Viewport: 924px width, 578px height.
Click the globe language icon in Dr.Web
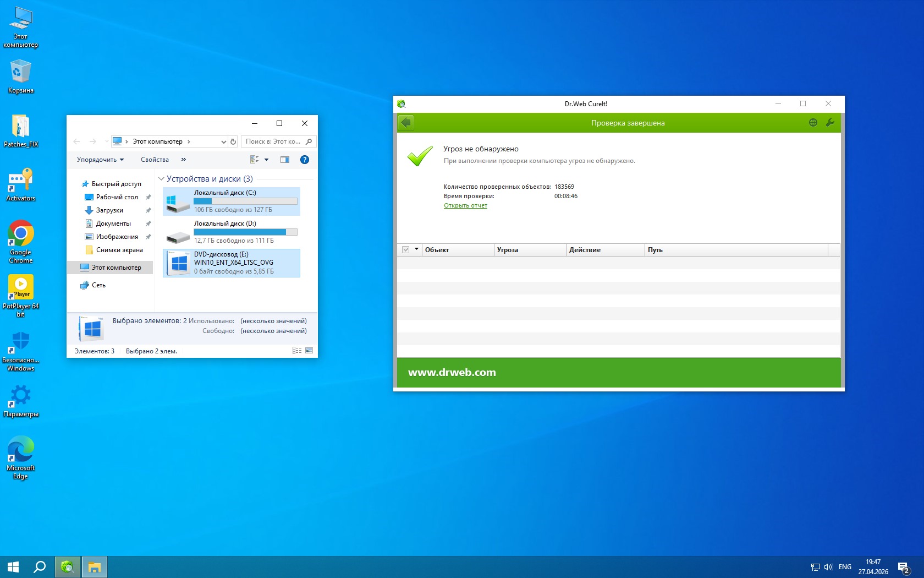click(813, 123)
